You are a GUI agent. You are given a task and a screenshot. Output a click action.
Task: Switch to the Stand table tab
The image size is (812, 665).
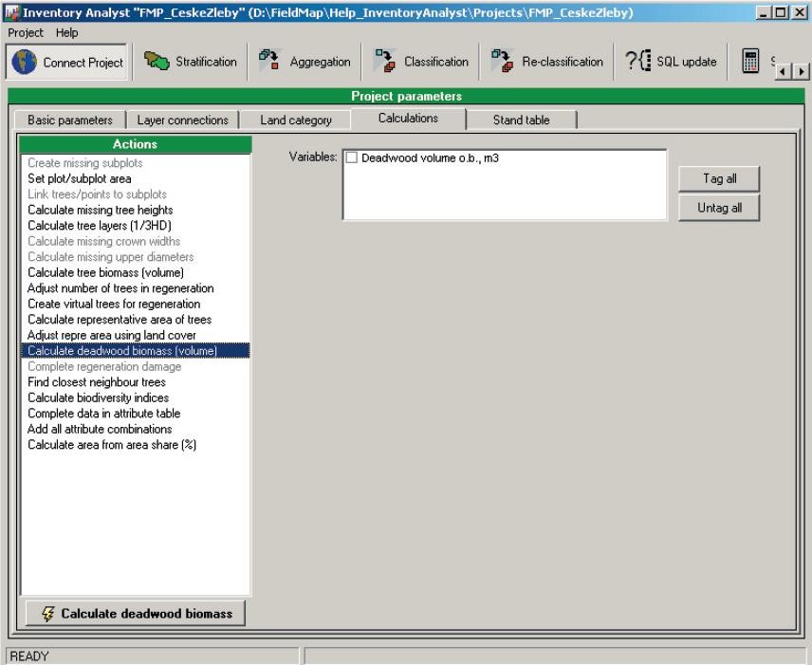[x=521, y=120]
